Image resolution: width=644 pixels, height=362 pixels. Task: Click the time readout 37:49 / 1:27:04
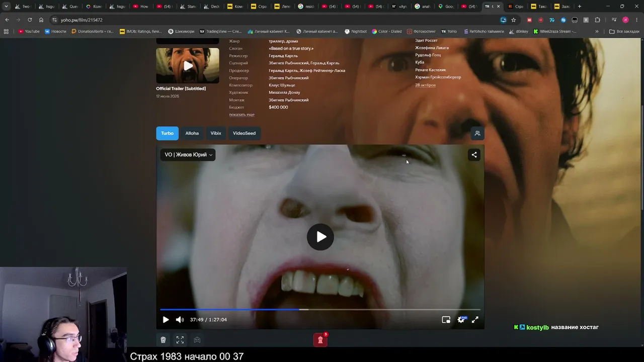(x=208, y=320)
